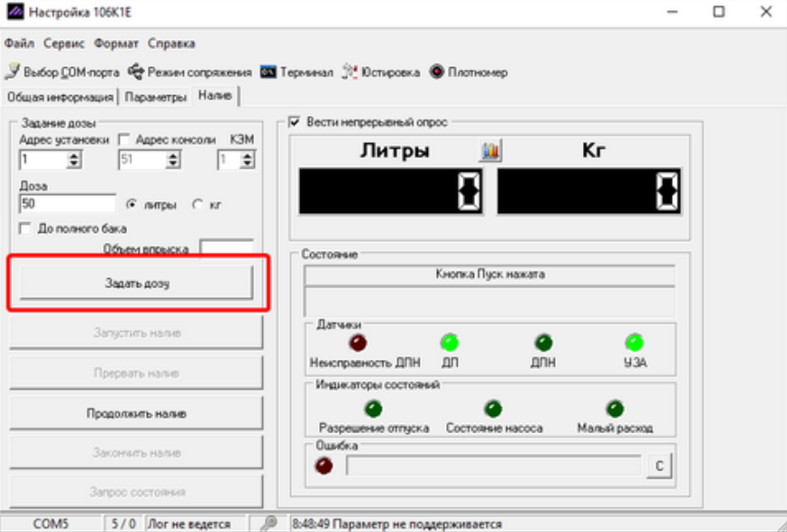The image size is (787, 532).
Task: Click Параметр не поддерживается status message
Action: 418,524
